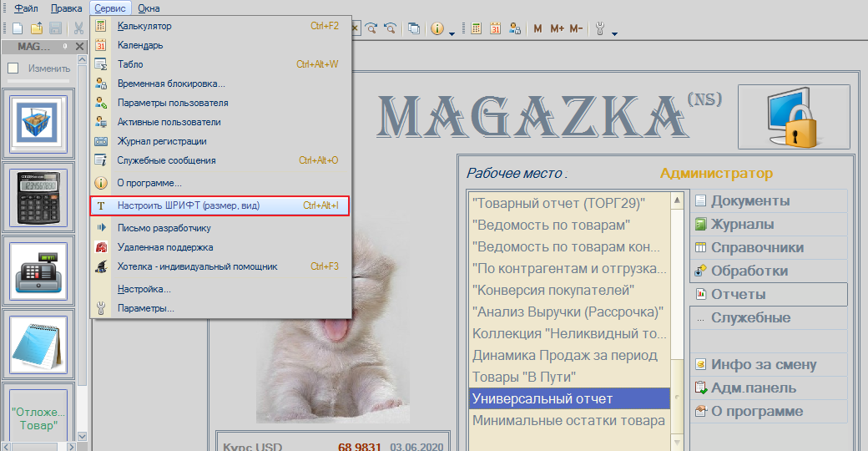Open the Окна menu

click(x=149, y=8)
